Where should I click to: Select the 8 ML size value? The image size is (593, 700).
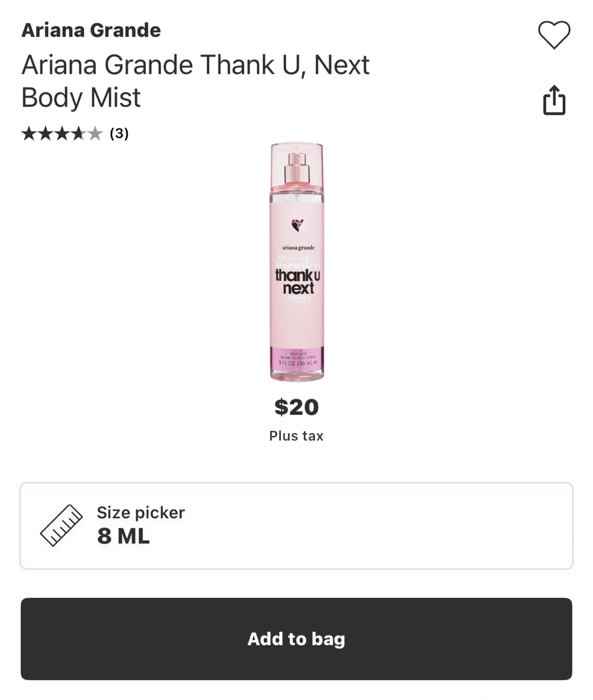tap(123, 536)
